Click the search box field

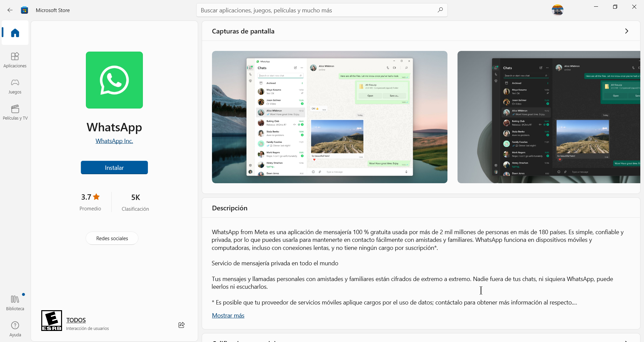[315, 10]
